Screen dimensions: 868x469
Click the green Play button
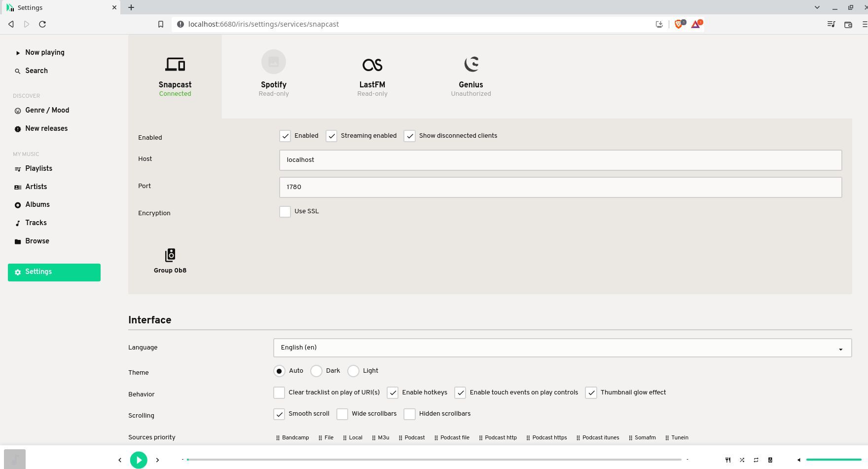(x=139, y=460)
